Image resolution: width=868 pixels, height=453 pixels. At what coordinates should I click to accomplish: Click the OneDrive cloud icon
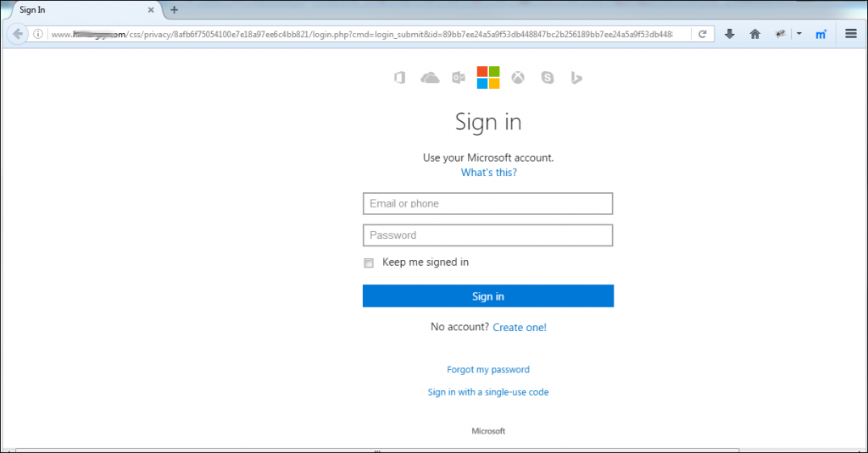[x=430, y=77]
